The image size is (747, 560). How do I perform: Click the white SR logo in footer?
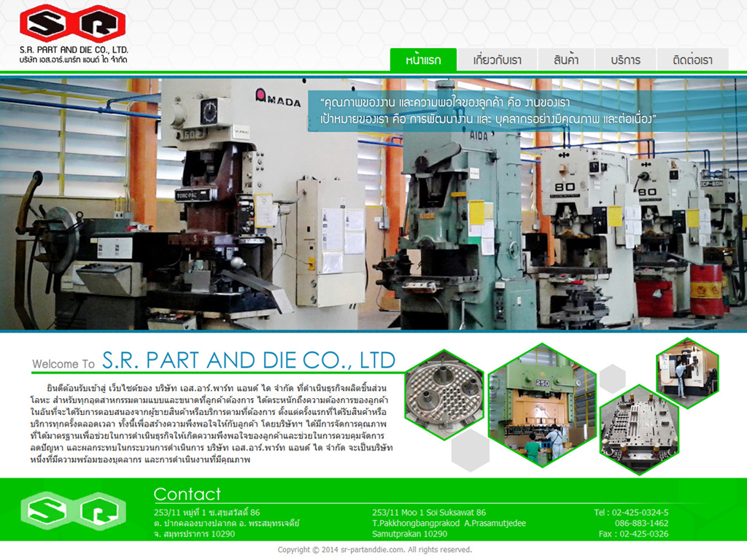pos(72,511)
